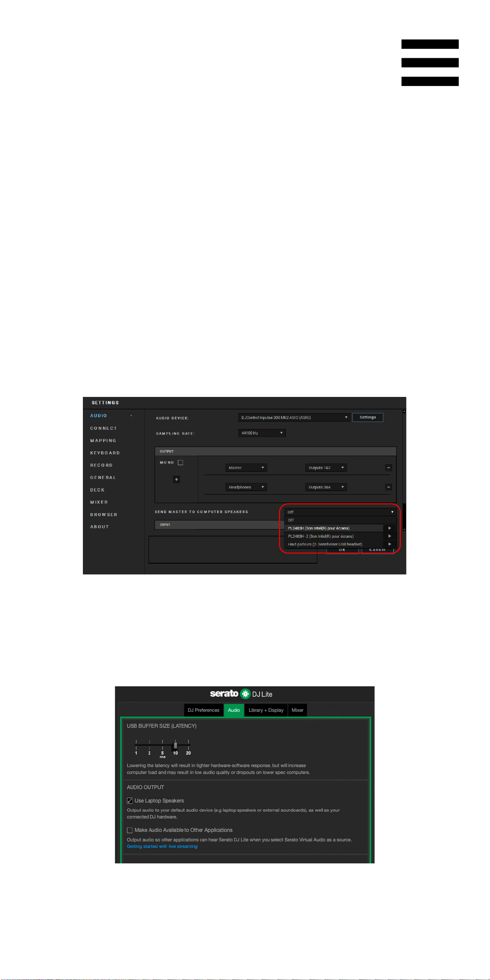
Task: Set latency slider to 20 ms tick
Action: pyautogui.click(x=188, y=745)
